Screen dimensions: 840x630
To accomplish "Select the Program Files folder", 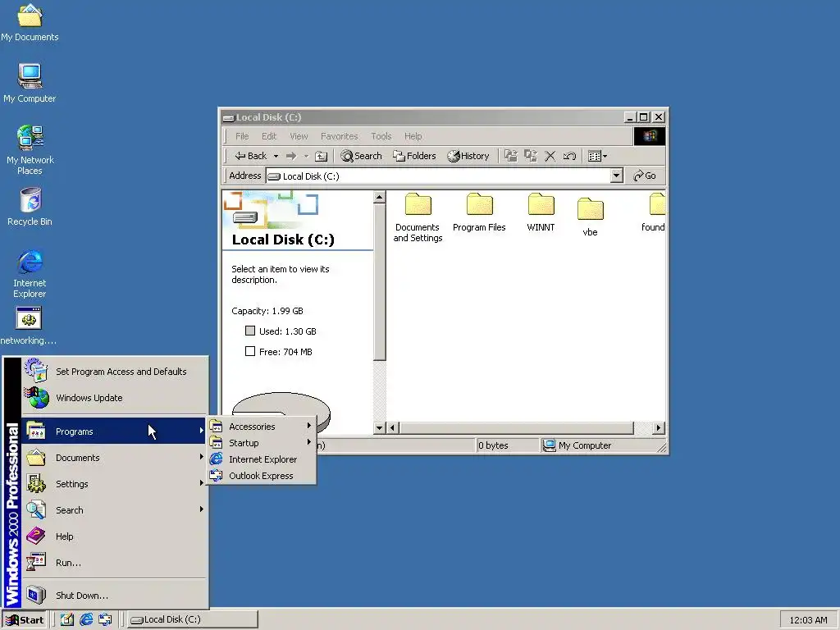I will (479, 212).
